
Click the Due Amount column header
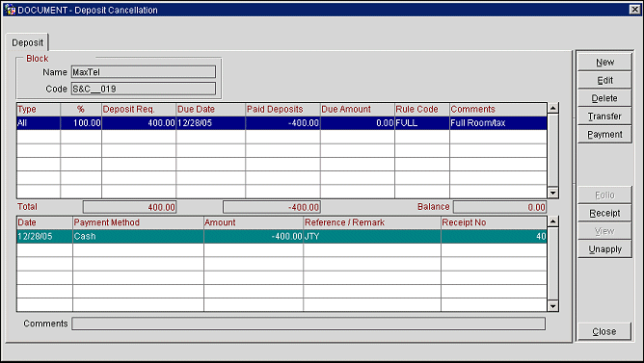click(x=358, y=110)
